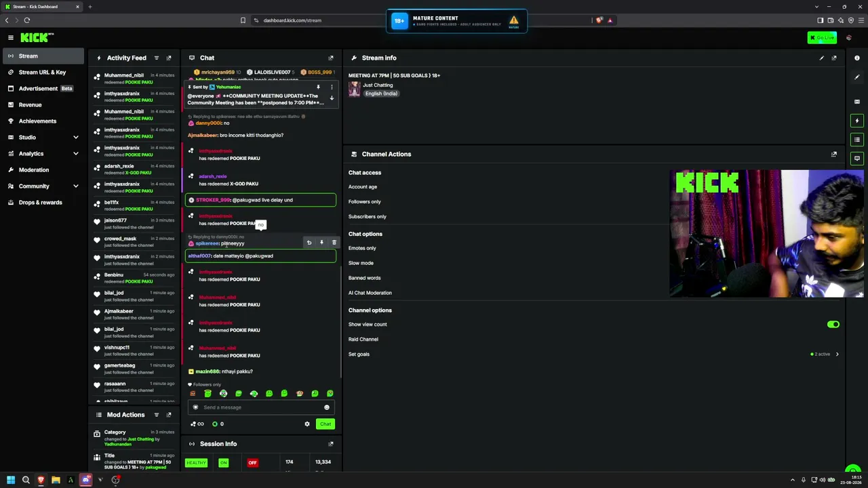Click the Go Live button
The image size is (868, 488).
click(x=822, y=38)
